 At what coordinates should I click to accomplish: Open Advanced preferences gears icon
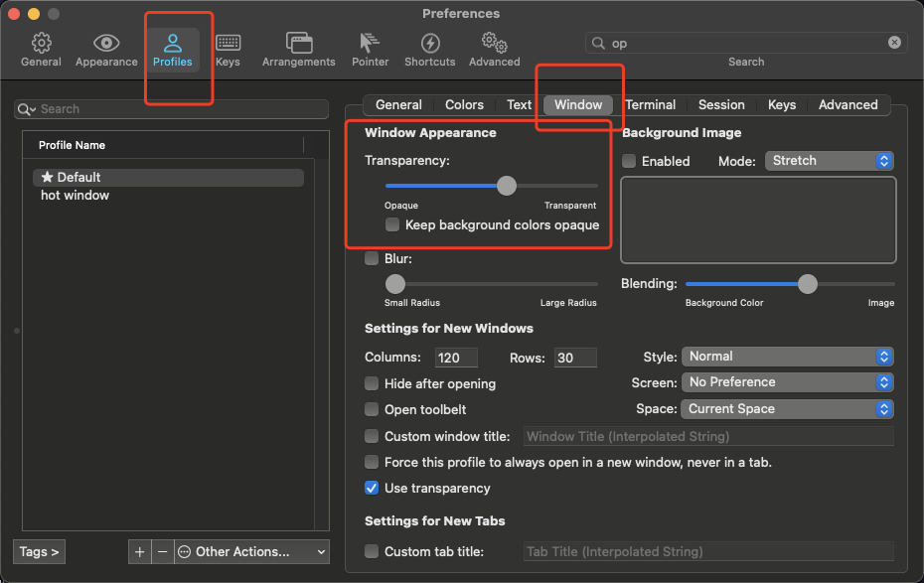tap(494, 43)
